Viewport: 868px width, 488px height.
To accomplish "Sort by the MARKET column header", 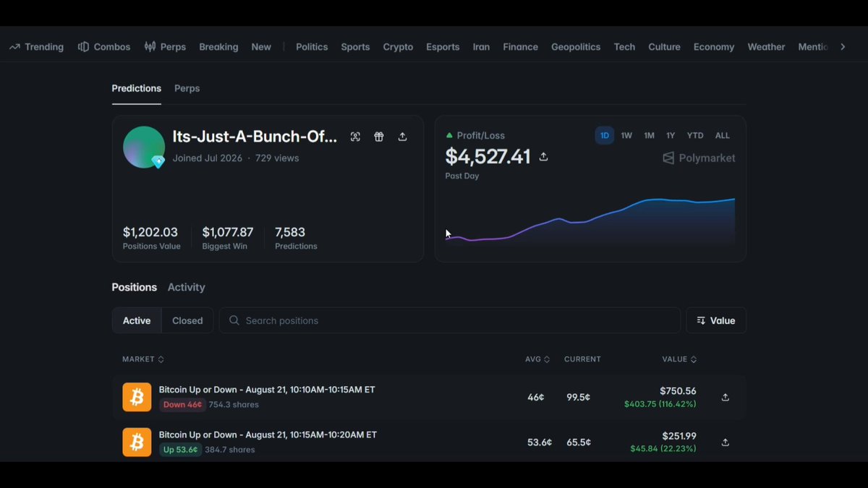I will point(143,359).
